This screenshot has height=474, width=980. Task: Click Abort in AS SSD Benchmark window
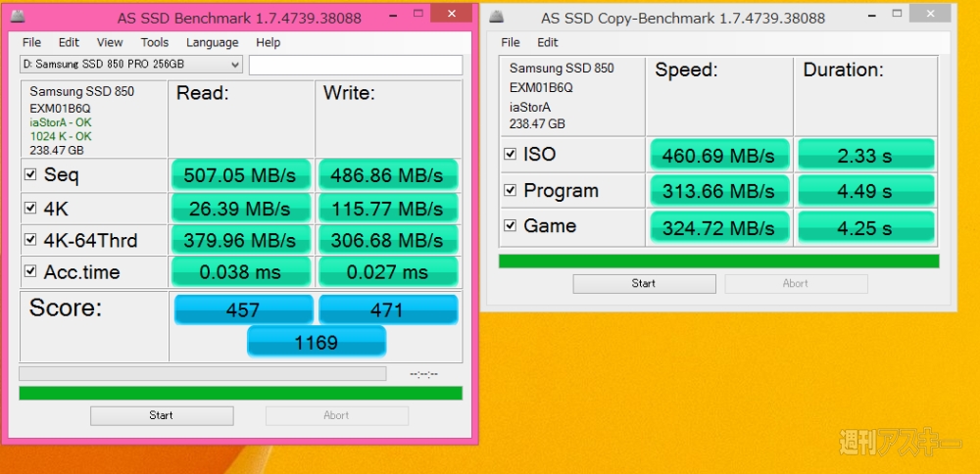[x=336, y=415]
